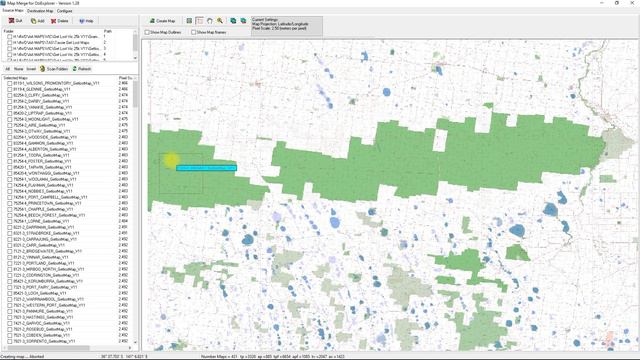The width and height of the screenshot is (640, 360).
Task: Check the FOSTER map checkbox
Action: point(9,161)
